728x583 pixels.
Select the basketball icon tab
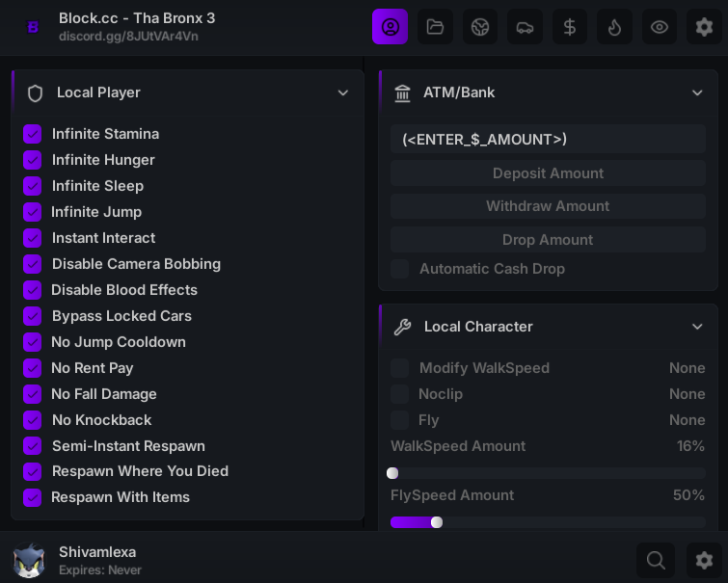point(480,27)
